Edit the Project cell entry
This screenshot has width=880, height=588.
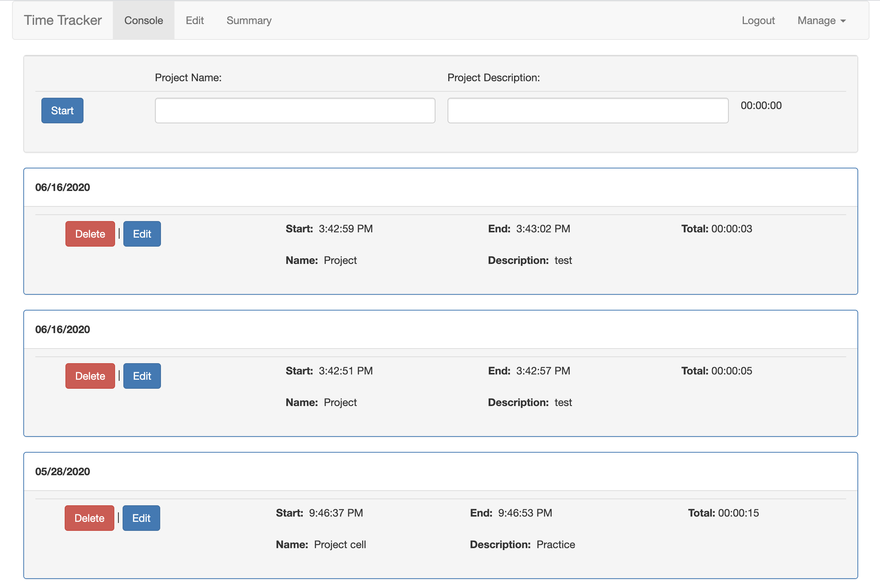coord(141,518)
